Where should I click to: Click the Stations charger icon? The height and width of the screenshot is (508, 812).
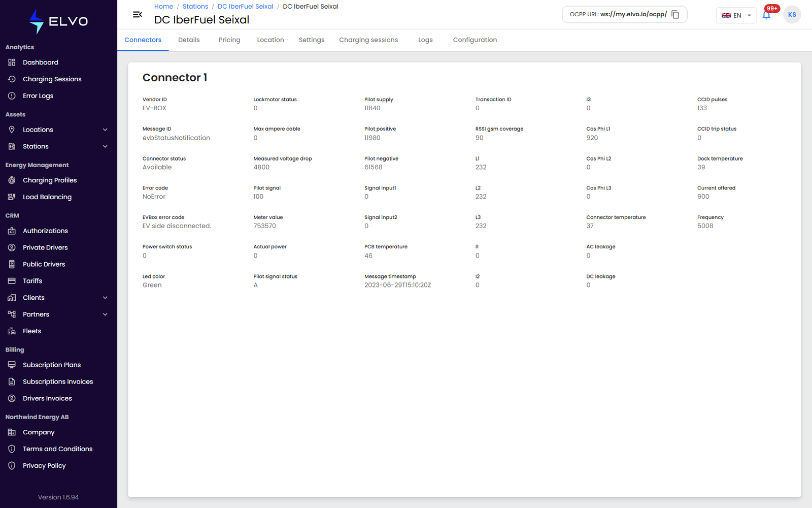click(x=12, y=146)
